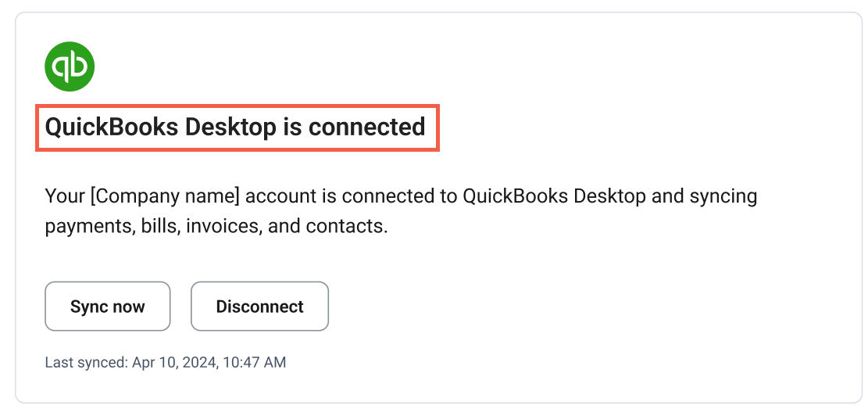
Task: Click the word "contacts" in the description
Action: [344, 227]
